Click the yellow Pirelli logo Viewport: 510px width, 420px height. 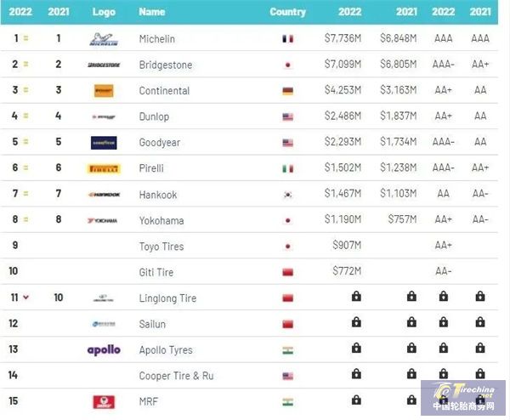coord(104,168)
